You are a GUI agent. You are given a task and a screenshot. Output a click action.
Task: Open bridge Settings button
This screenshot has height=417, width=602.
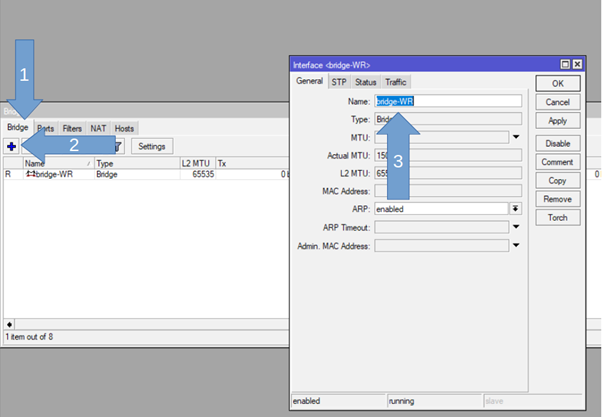point(152,146)
